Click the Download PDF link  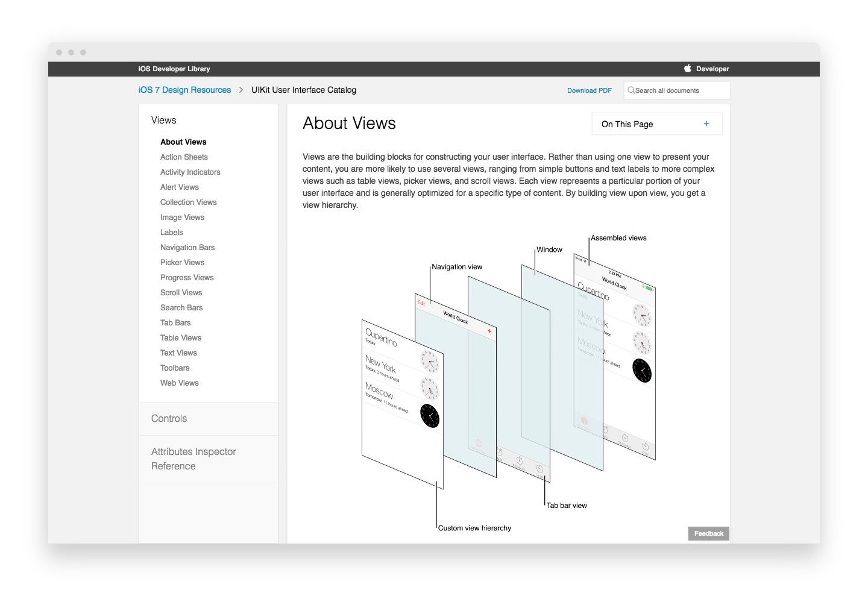coord(589,90)
